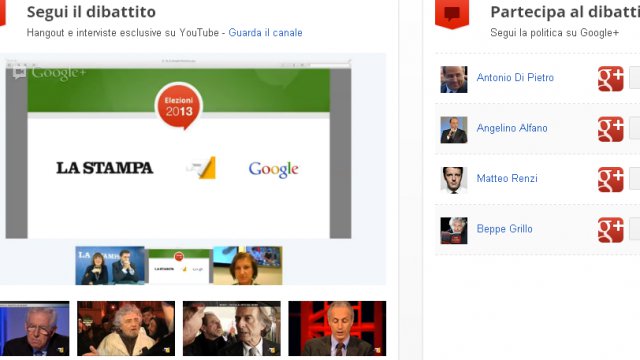Image resolution: width=640 pixels, height=360 pixels.
Task: Click Antonio Di Pietro's profile photo
Action: pyautogui.click(x=453, y=79)
